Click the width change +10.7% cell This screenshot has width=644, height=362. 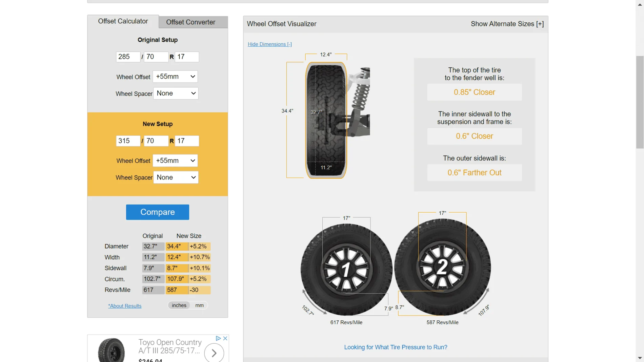200,257
